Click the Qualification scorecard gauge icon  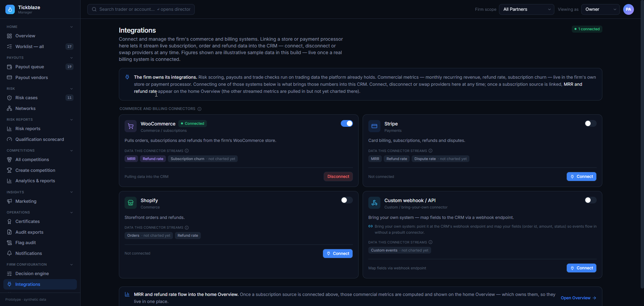tap(9, 140)
